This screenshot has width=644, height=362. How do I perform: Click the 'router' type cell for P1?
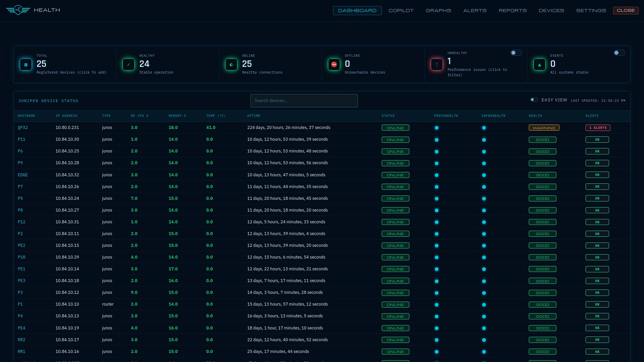108,304
